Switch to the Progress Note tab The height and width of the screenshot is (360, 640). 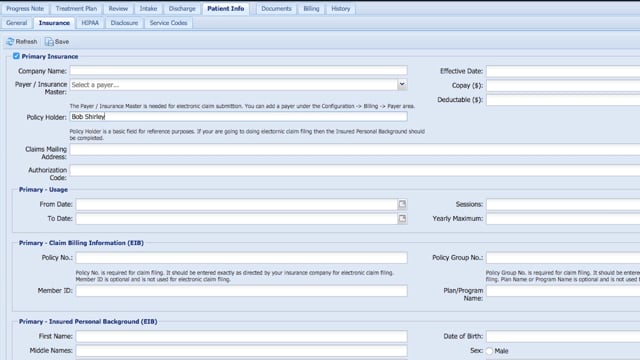(25, 9)
